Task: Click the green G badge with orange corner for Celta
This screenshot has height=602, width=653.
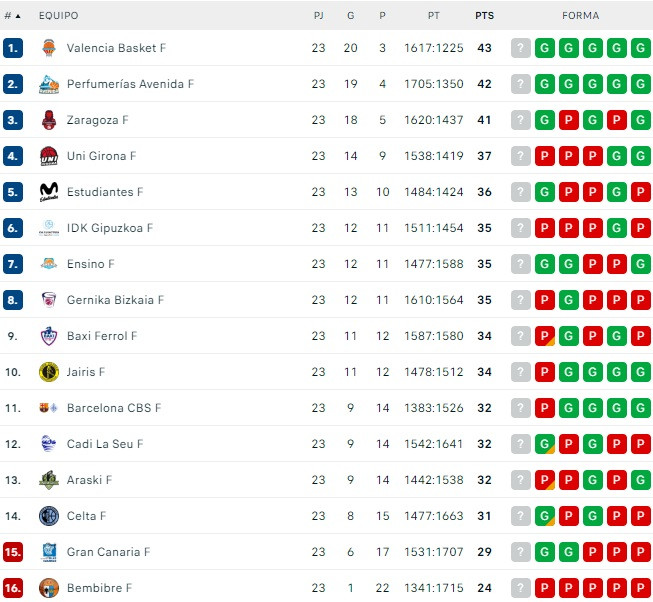Action: 545,516
